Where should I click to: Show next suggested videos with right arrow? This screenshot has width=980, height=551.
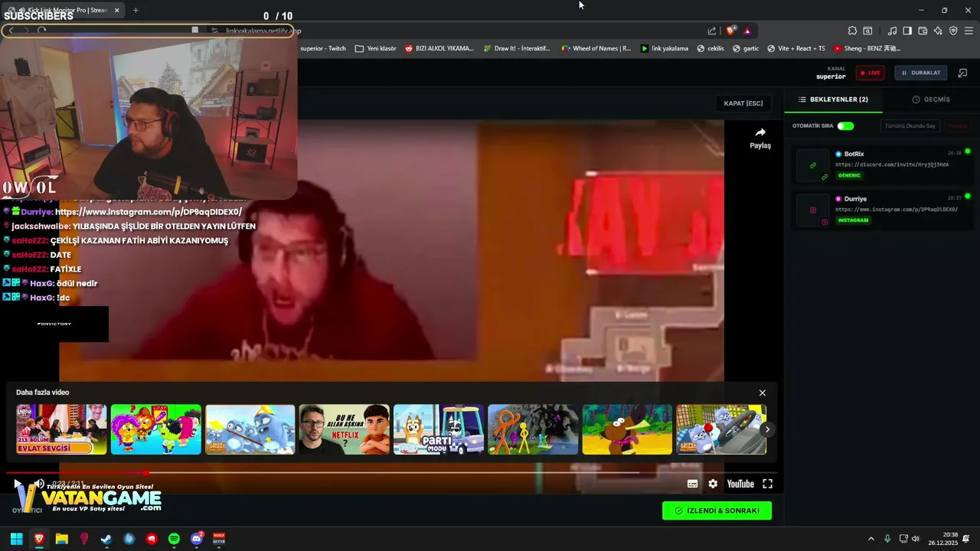767,429
